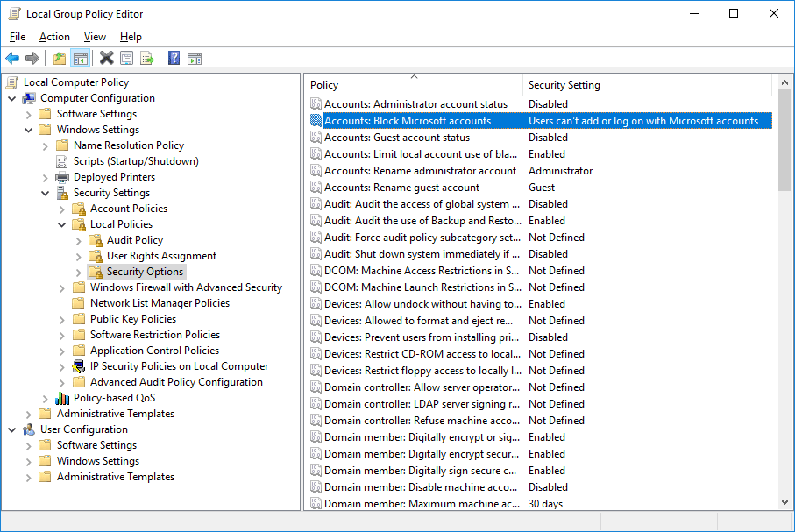Image resolution: width=795 pixels, height=532 pixels.
Task: Click the User Configuration icon
Action: (x=29, y=429)
